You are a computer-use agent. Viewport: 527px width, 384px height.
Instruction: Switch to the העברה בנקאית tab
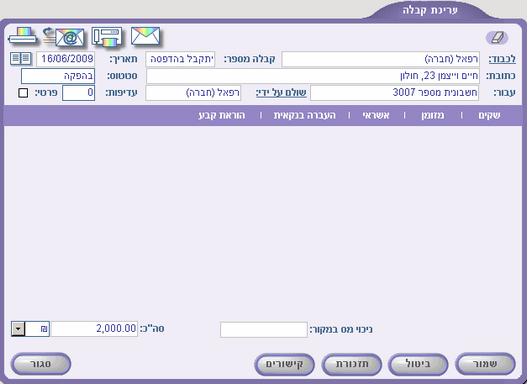[305, 115]
